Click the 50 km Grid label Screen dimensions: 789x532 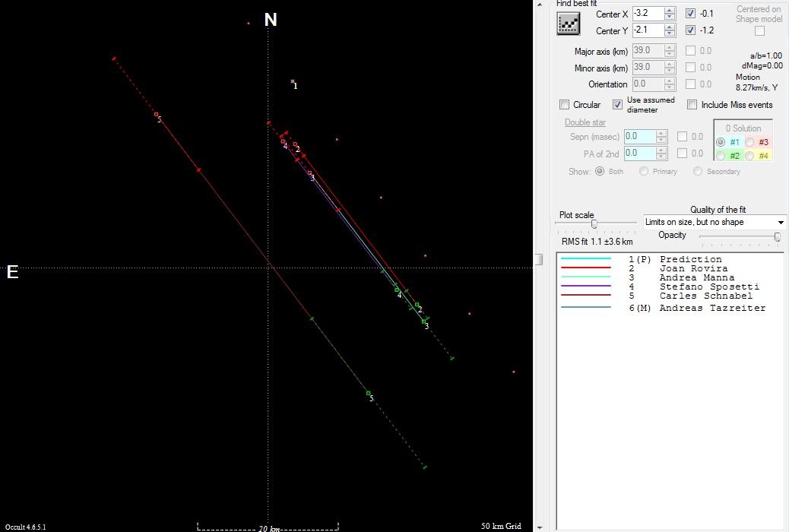501,526
